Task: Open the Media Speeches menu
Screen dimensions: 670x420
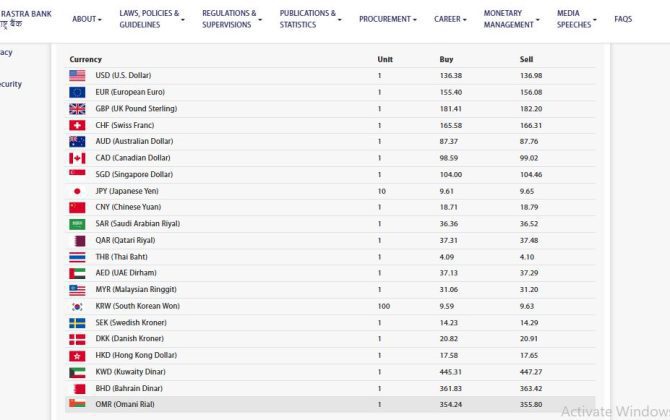Action: (x=576, y=19)
